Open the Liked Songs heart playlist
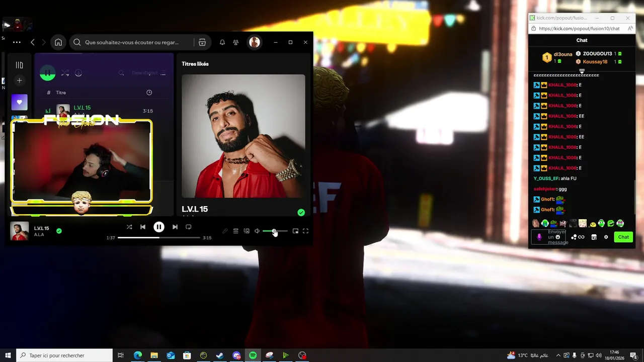Image resolution: width=644 pixels, height=362 pixels. pos(19,102)
